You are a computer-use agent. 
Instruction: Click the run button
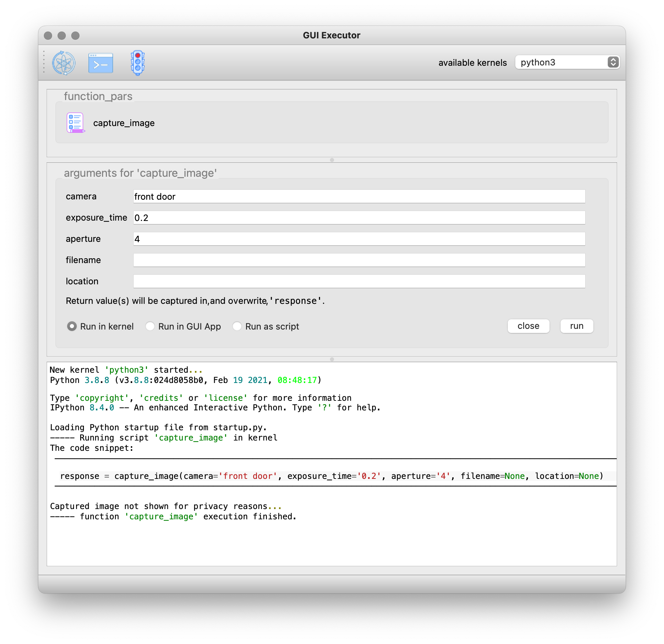click(577, 326)
